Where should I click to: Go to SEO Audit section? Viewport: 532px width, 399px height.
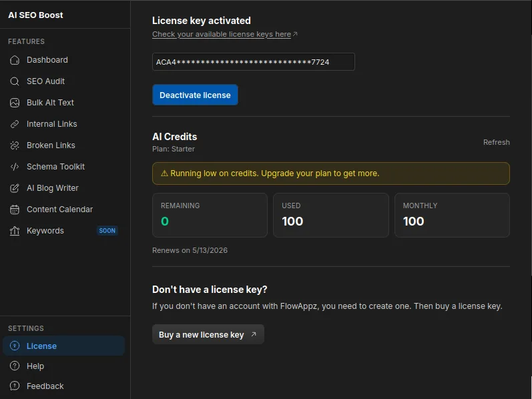65,81
